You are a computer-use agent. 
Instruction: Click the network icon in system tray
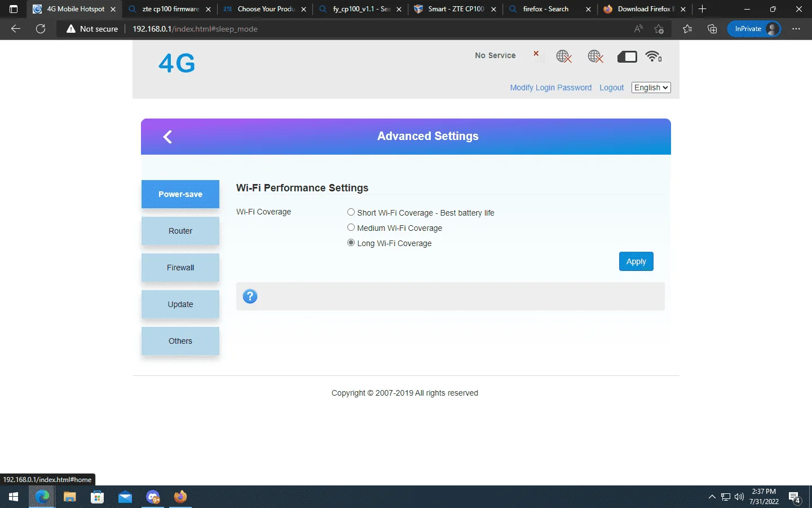[x=726, y=497]
